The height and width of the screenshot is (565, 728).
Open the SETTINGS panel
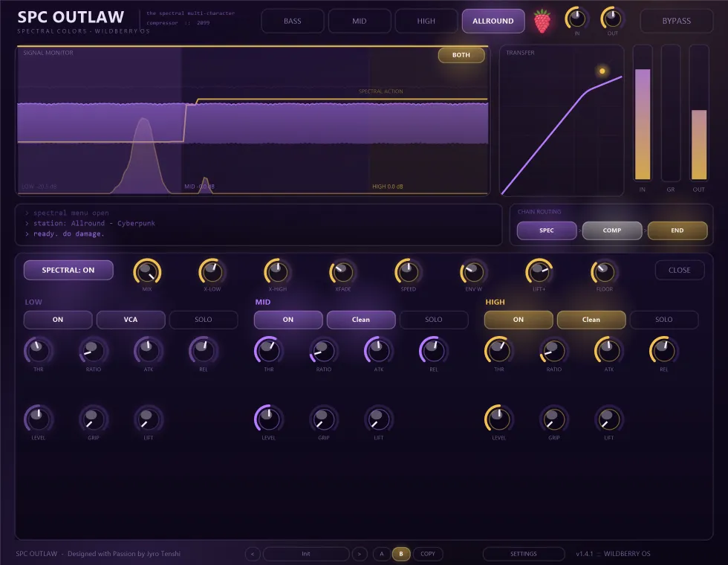(523, 554)
